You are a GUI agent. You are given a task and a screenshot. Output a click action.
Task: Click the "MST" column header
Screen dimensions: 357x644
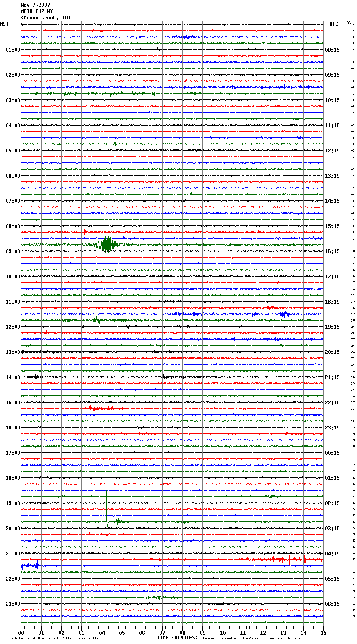(x=4, y=24)
